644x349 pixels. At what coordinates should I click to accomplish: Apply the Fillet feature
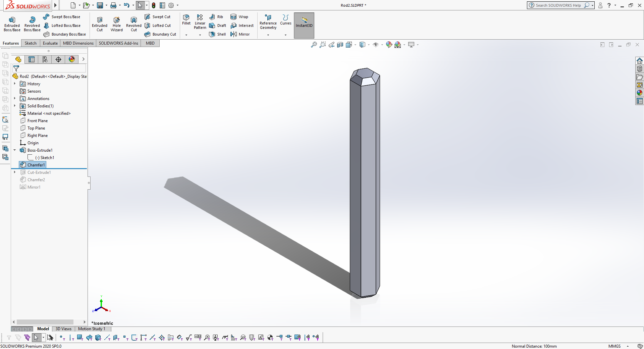pos(186,20)
